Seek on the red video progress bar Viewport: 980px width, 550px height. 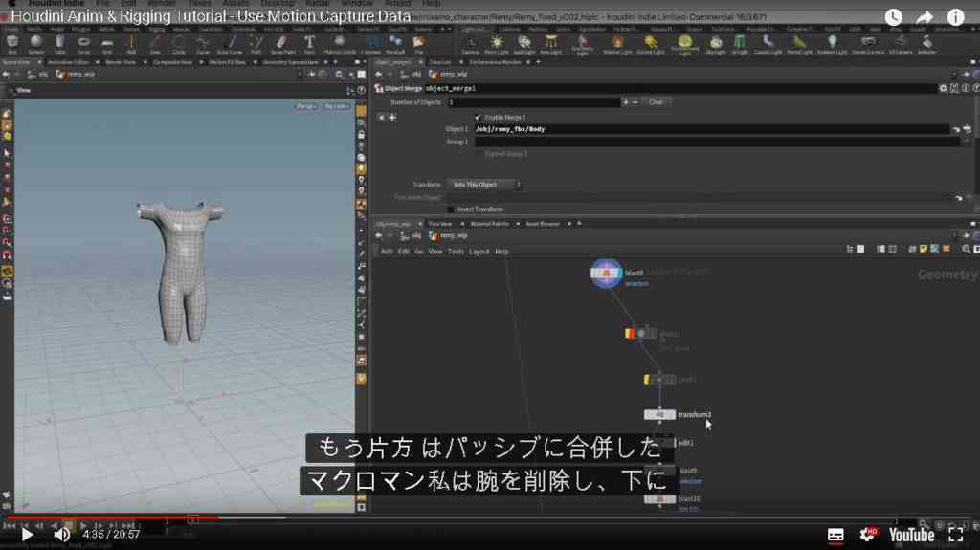(113, 517)
